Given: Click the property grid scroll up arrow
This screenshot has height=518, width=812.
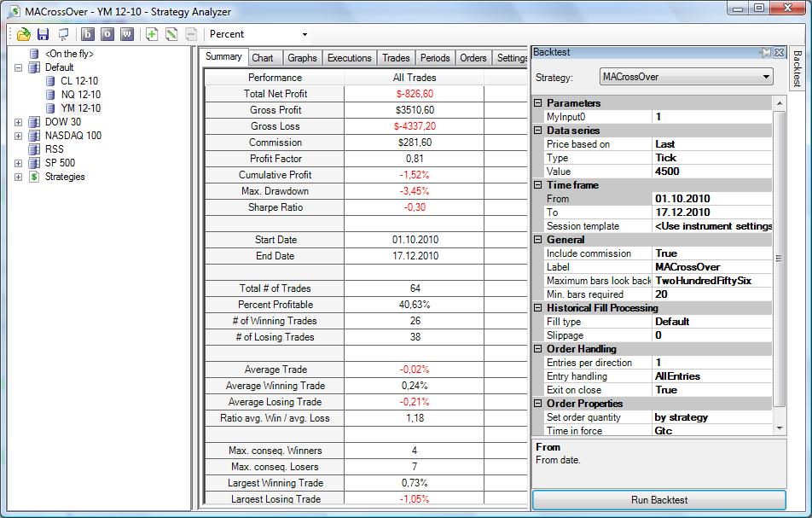Looking at the screenshot, I should [x=780, y=103].
